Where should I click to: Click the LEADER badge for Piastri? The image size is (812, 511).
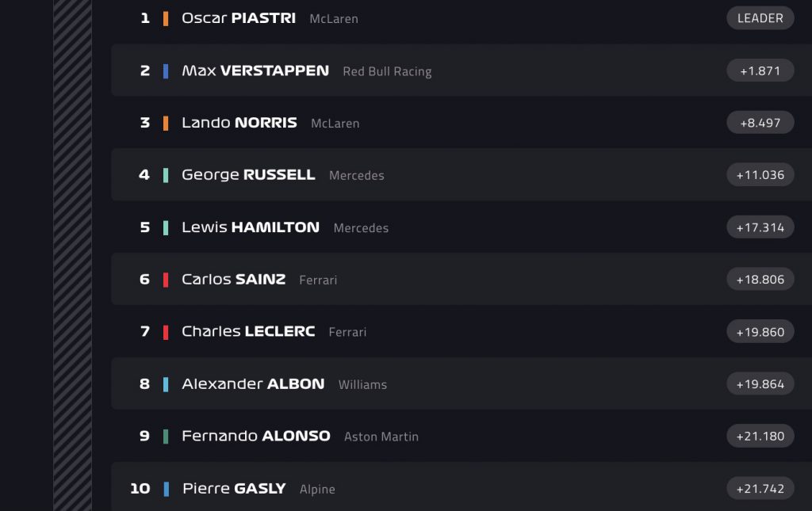[x=760, y=18]
